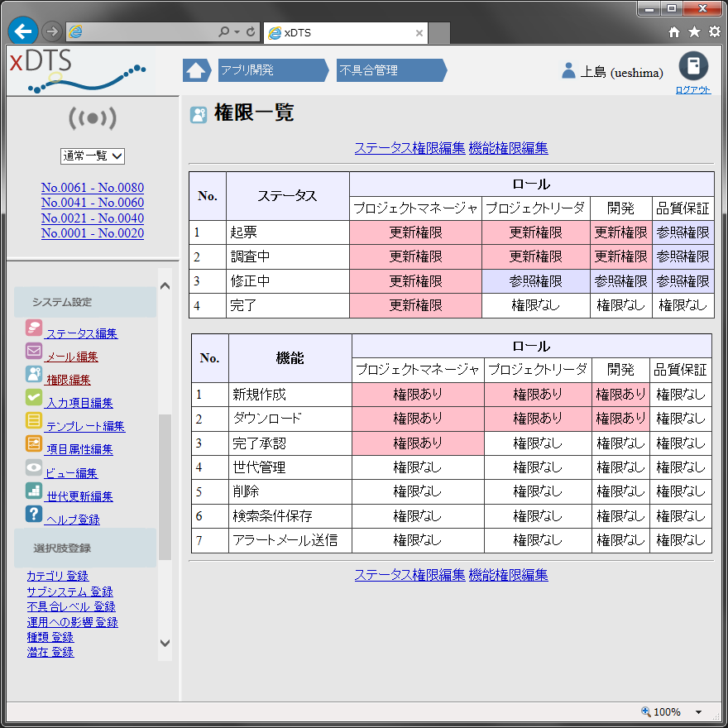Open zoom level dropdown arrow

coord(698,711)
